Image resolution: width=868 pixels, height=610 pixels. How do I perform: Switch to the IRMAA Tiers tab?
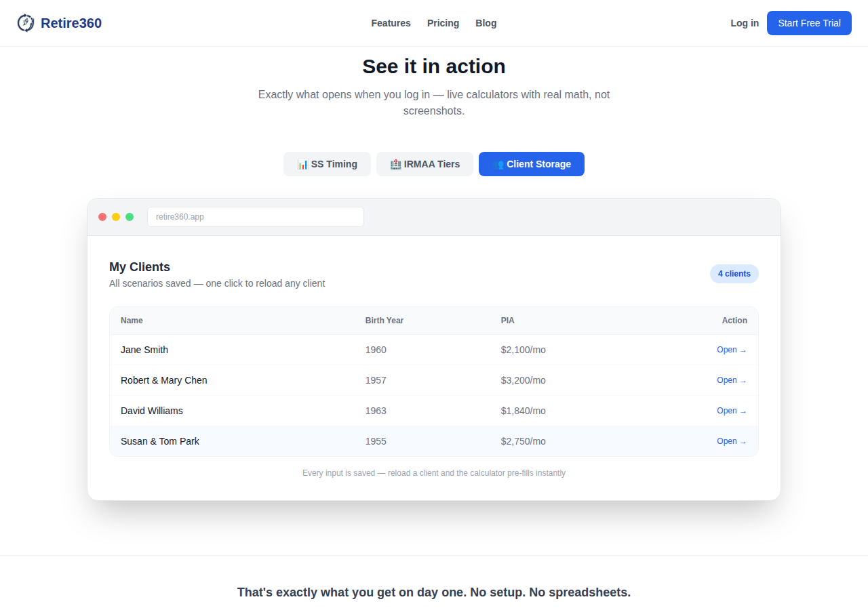click(x=425, y=164)
